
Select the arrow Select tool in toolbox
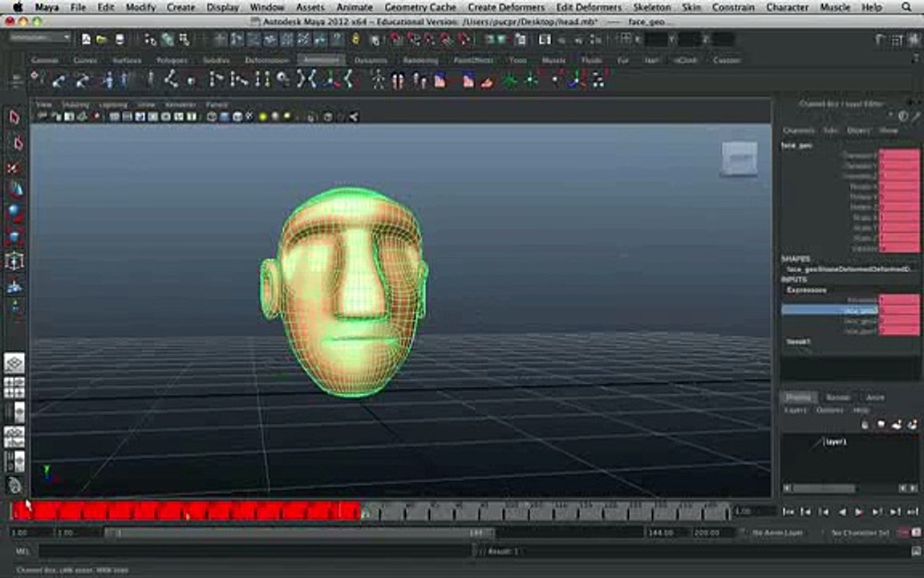[x=14, y=117]
